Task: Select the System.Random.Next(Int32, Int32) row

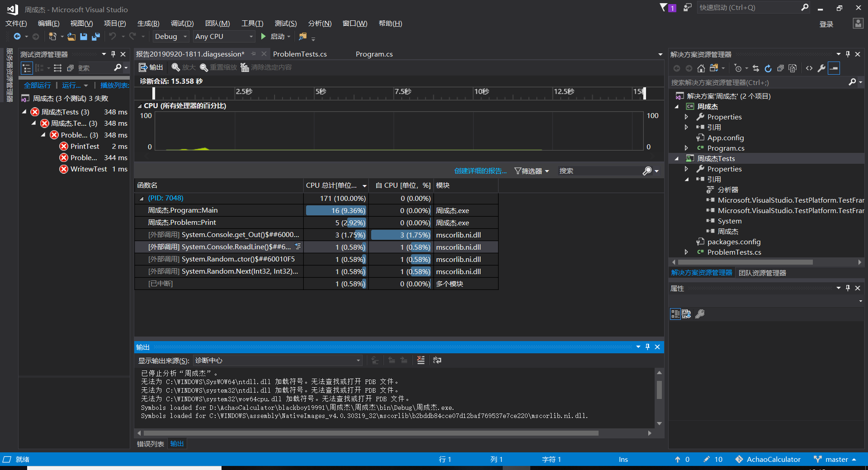Action: (x=316, y=271)
